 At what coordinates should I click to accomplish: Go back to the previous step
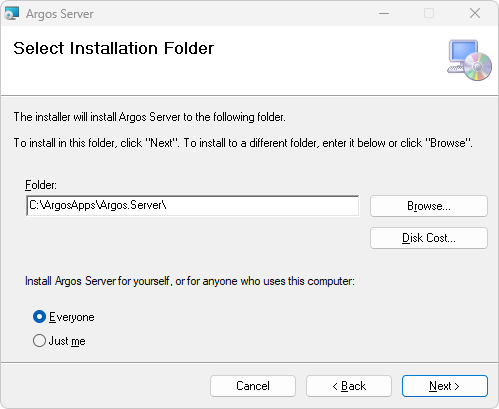(x=349, y=386)
